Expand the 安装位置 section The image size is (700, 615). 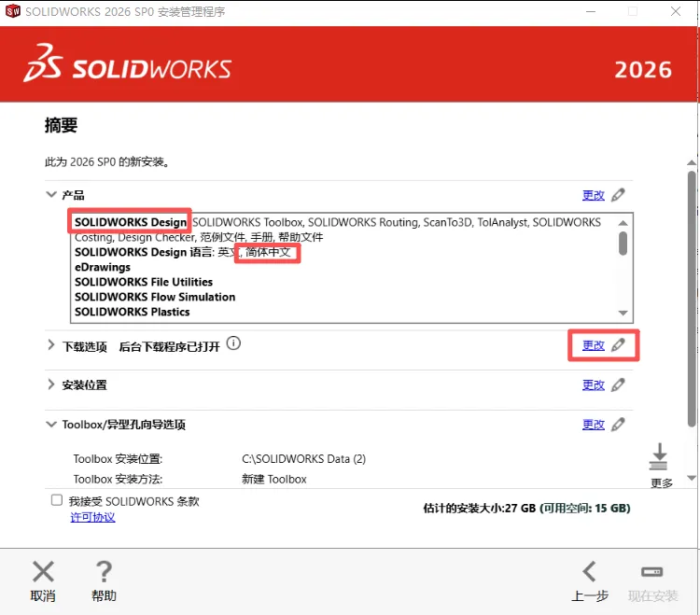tap(51, 384)
